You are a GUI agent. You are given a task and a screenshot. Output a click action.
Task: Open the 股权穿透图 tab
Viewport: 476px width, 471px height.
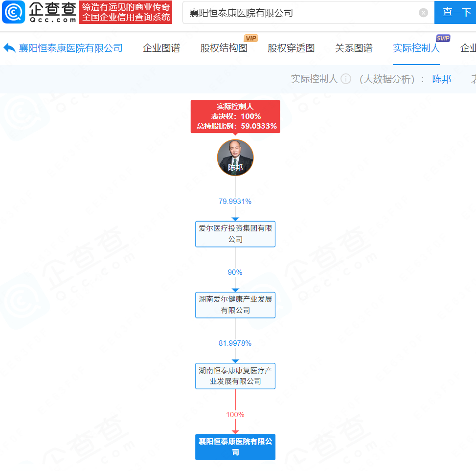tap(291, 48)
